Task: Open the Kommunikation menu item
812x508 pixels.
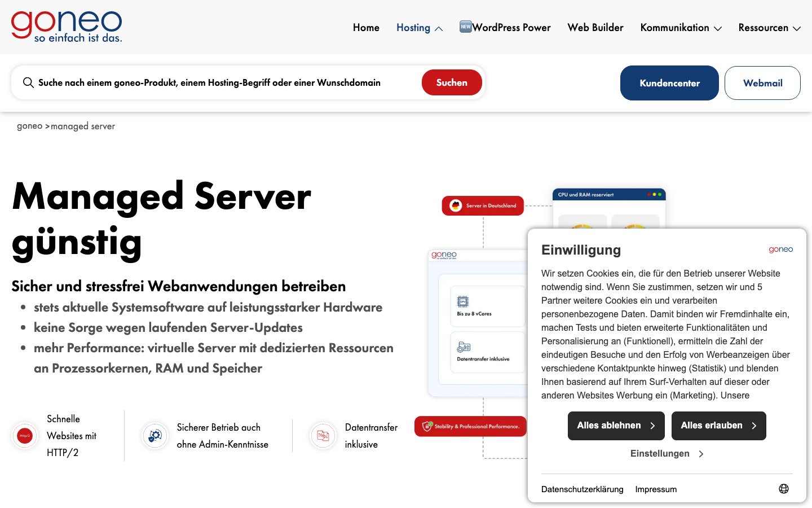Action: click(x=674, y=28)
